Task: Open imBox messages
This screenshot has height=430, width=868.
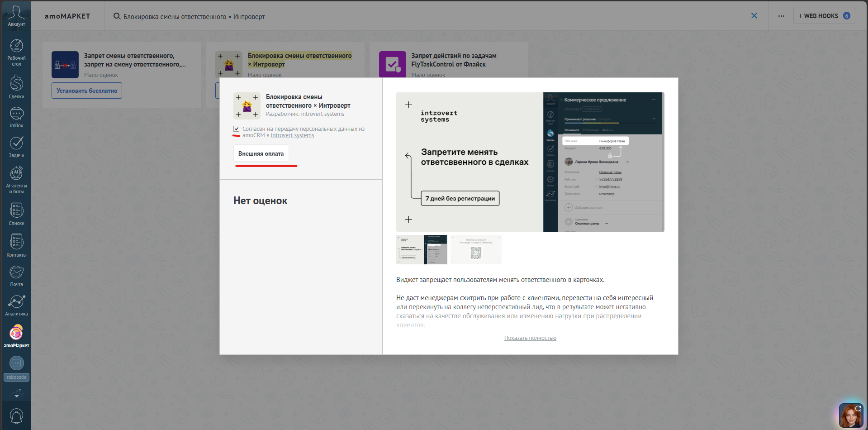Action: [x=16, y=117]
